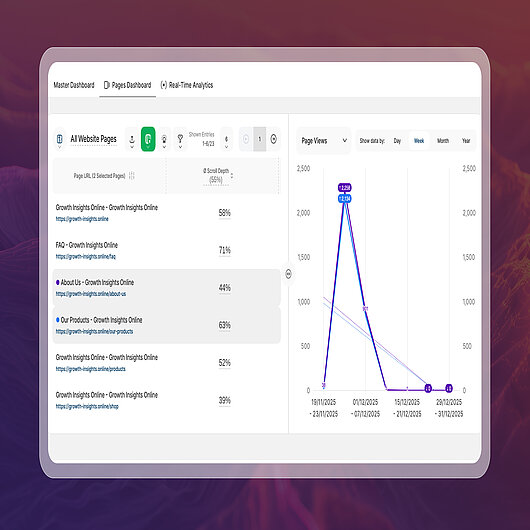Viewport: 530px width, 530px height.
Task: Click the Growth Insights Online title above the products URL
Action: pos(107,357)
